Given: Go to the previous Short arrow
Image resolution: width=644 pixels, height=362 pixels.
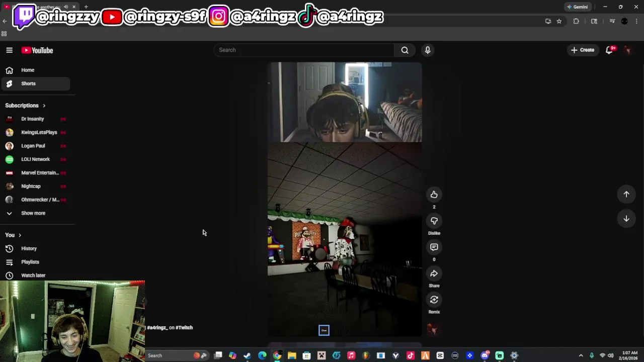Looking at the screenshot, I should (626, 194).
